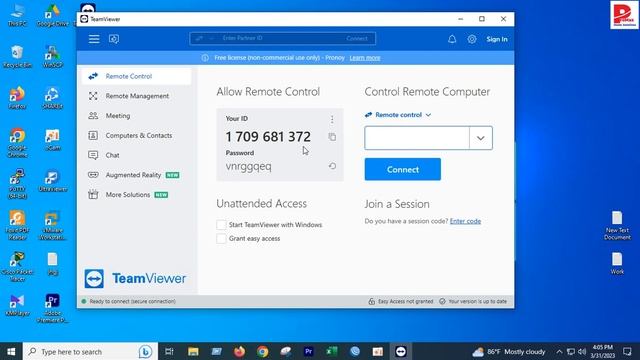Click the taskbar search box
The width and height of the screenshot is (640, 360).
[x=90, y=351]
